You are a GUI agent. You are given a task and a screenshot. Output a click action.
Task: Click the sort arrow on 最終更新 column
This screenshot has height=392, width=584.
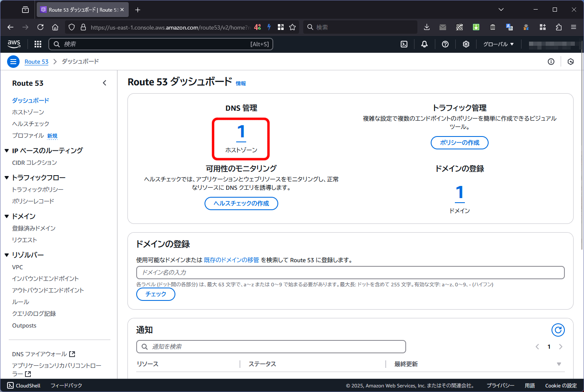pyautogui.click(x=559, y=364)
